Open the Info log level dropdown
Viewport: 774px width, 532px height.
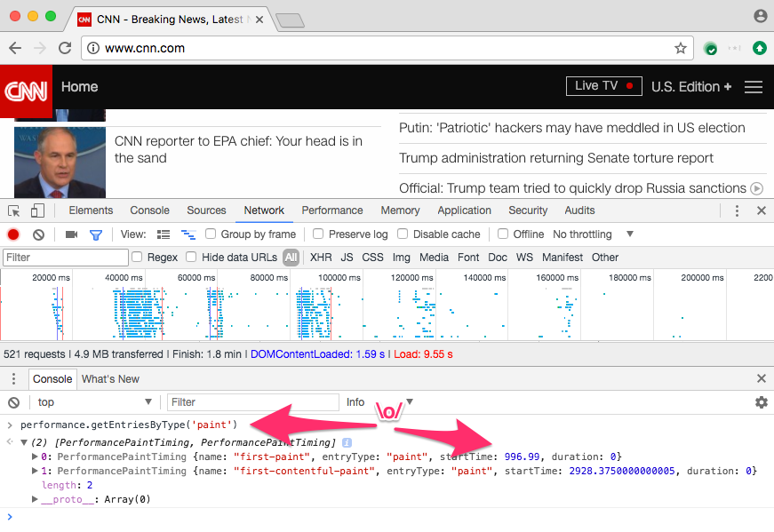point(379,402)
